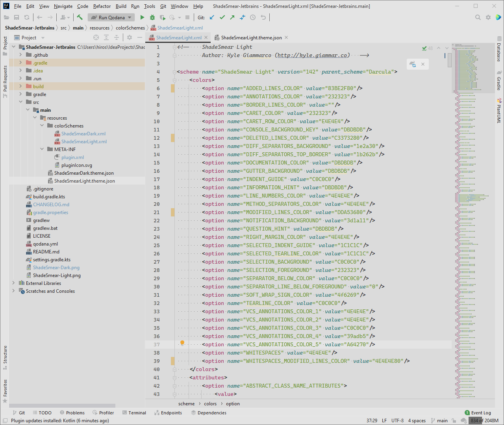Click the Git Show History clock icon
The image size is (504, 425).
253,17
